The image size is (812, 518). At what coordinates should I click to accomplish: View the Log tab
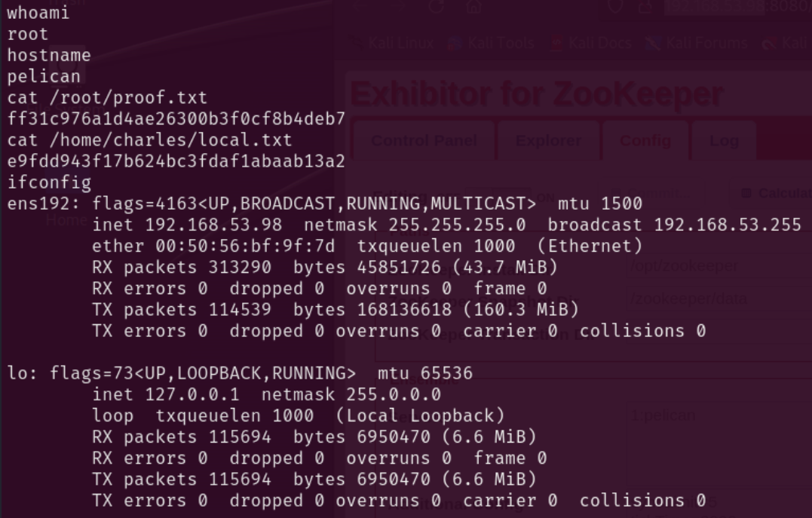point(723,139)
